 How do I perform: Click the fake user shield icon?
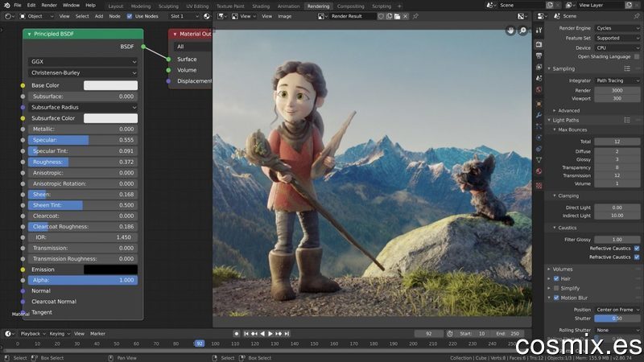[x=381, y=16]
